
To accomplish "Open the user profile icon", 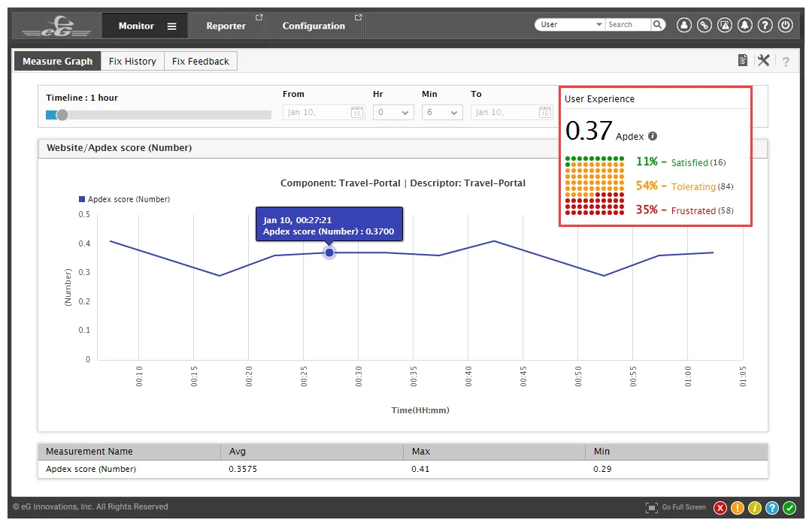I will tap(684, 25).
